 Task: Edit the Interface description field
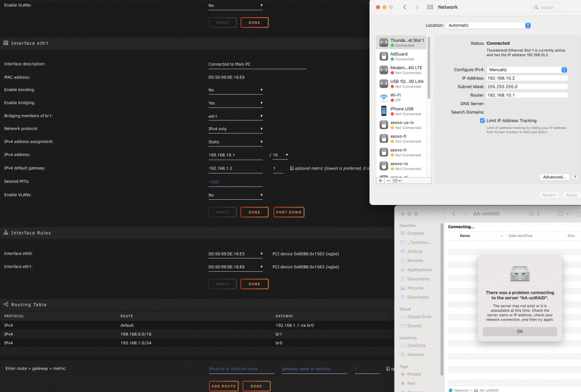coord(257,64)
